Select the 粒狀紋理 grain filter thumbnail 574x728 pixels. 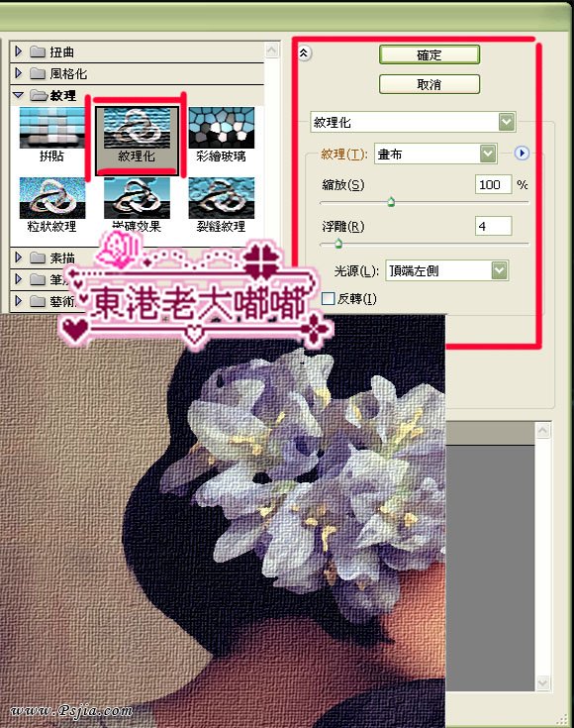coord(52,204)
